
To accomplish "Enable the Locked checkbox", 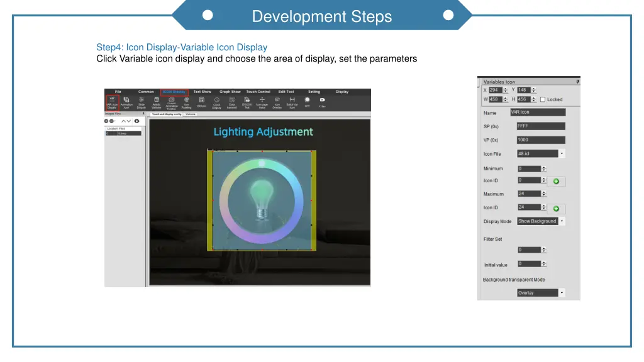I will click(x=543, y=99).
